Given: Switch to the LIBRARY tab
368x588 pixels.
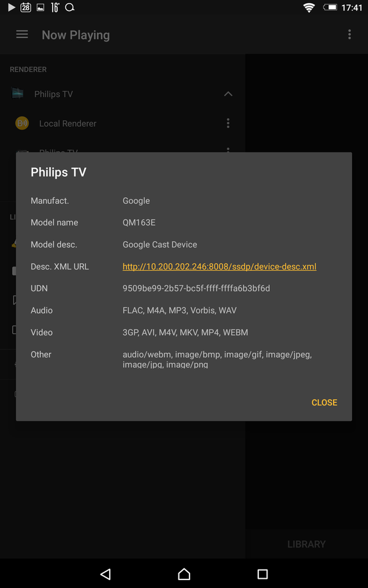Looking at the screenshot, I should click(x=307, y=544).
